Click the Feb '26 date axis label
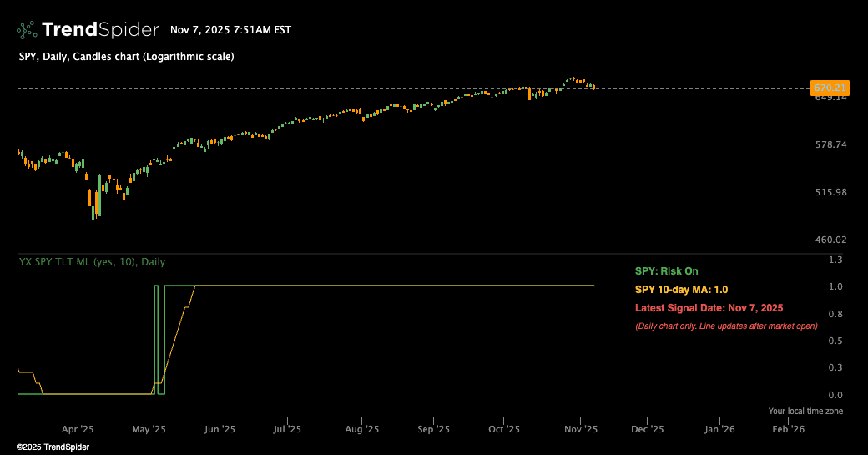 [788, 429]
